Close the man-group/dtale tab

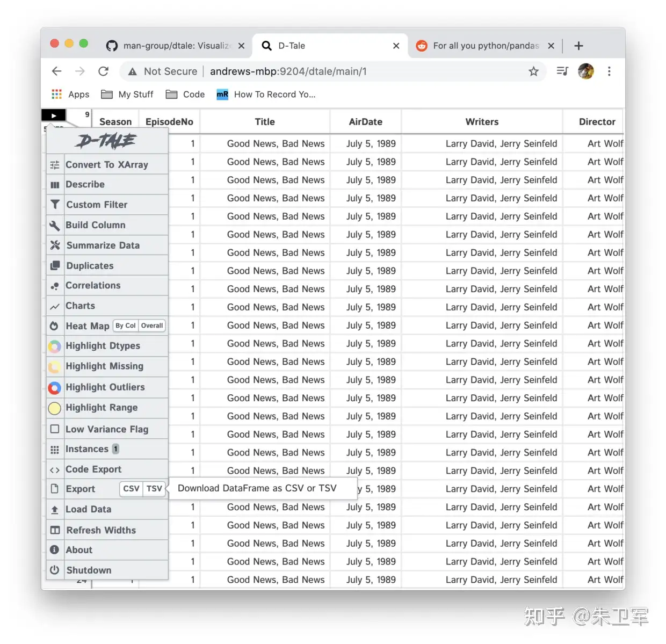click(x=242, y=46)
